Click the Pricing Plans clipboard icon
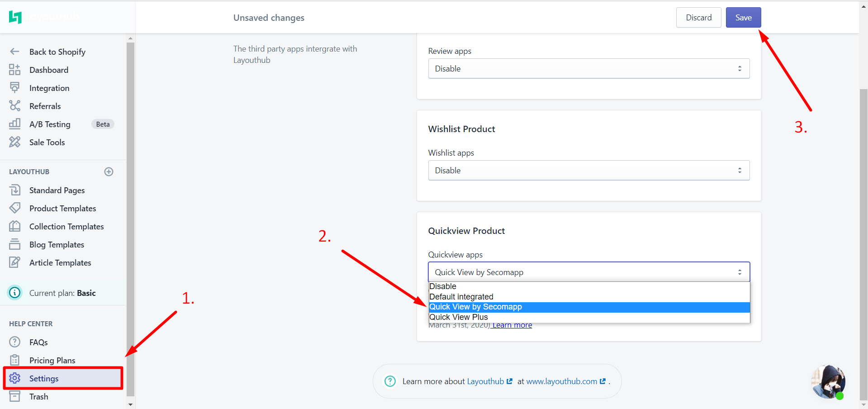 [14, 360]
